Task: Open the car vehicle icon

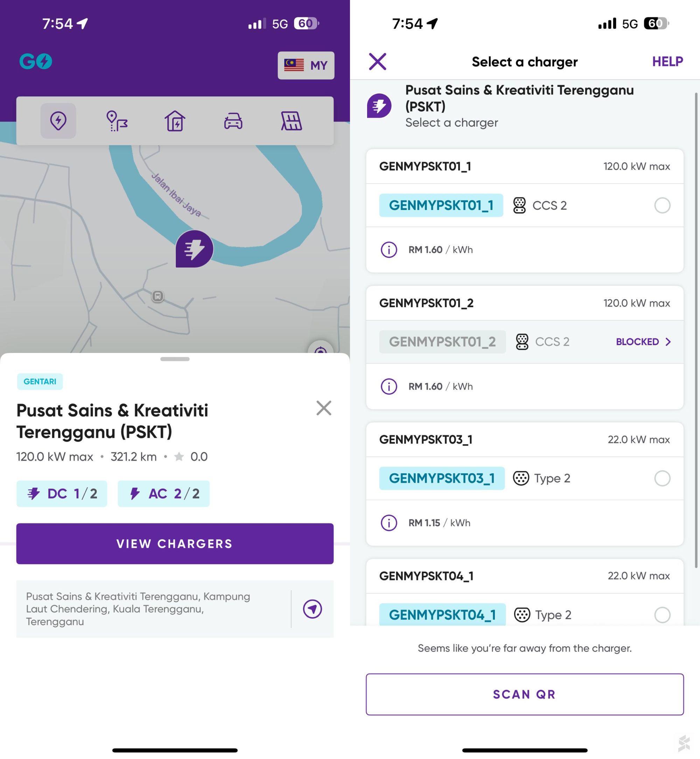Action: pos(233,121)
